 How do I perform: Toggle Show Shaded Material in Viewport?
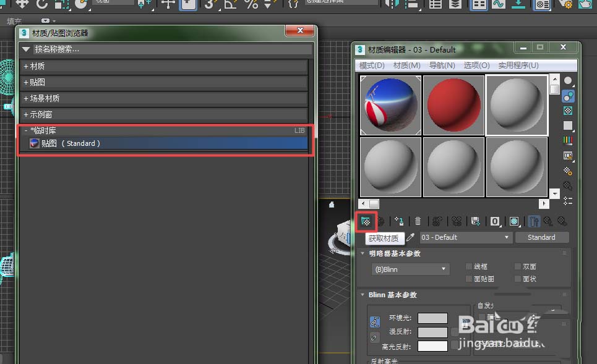(x=514, y=221)
